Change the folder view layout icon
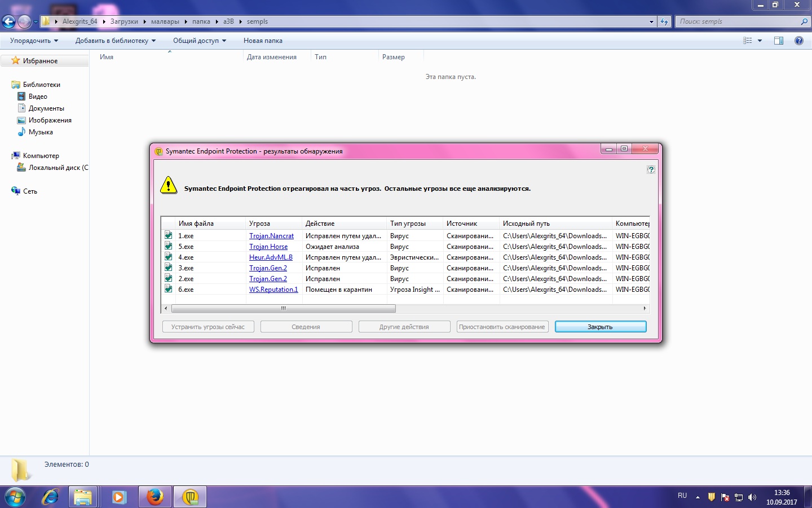Screen dimensions: 812x508 coord(748,41)
